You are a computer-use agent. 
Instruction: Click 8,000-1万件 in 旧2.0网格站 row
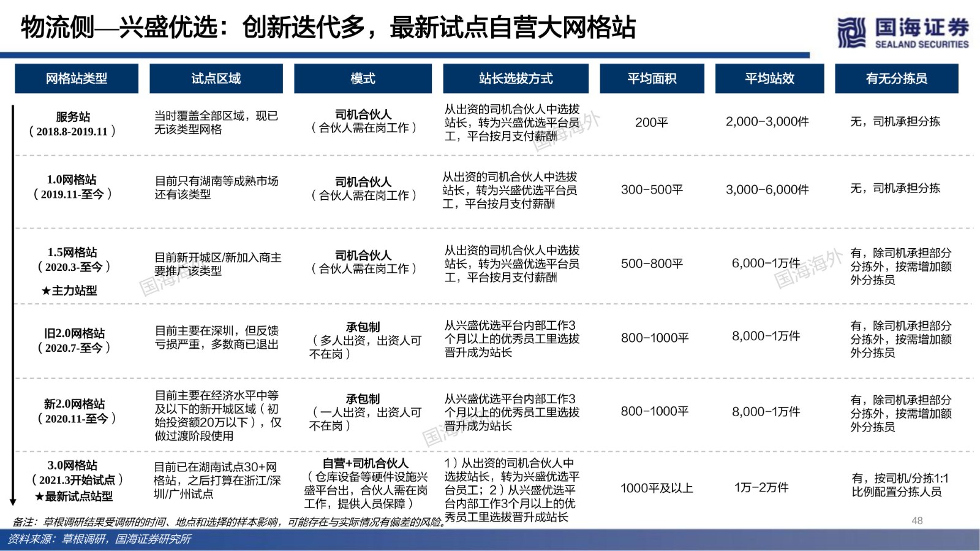click(x=766, y=336)
